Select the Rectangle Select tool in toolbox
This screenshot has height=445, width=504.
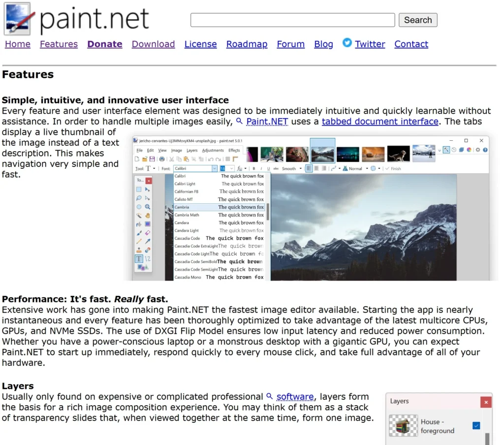click(x=139, y=190)
